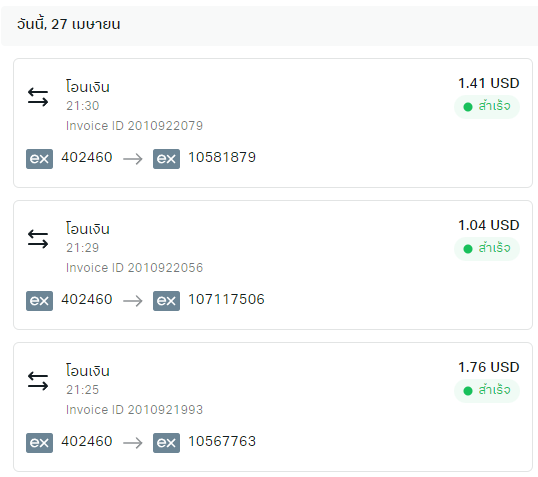This screenshot has height=477, width=538.
Task: Click transfer arrows icon of 1.04 USD transaction
Action: 38,239
